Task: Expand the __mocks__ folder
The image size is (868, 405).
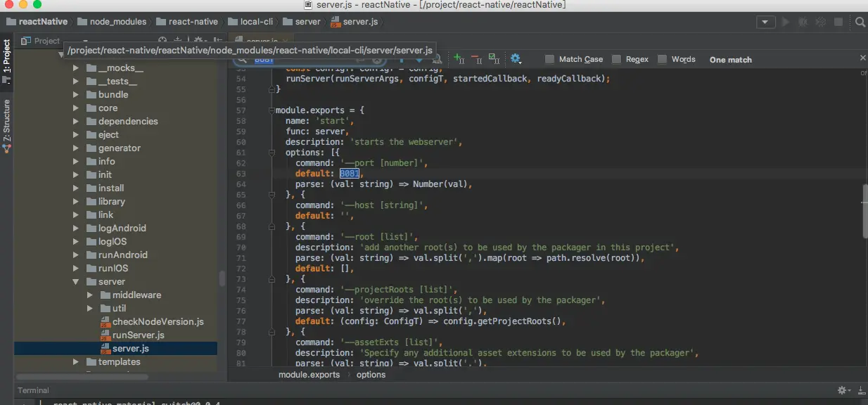Action: coord(76,68)
